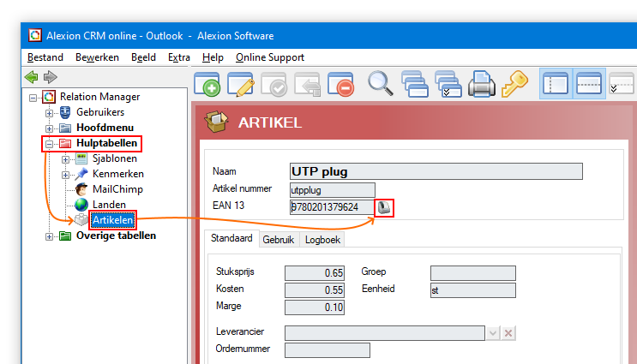Select MailChimp in the tree
This screenshot has height=364, width=637.
click(117, 189)
